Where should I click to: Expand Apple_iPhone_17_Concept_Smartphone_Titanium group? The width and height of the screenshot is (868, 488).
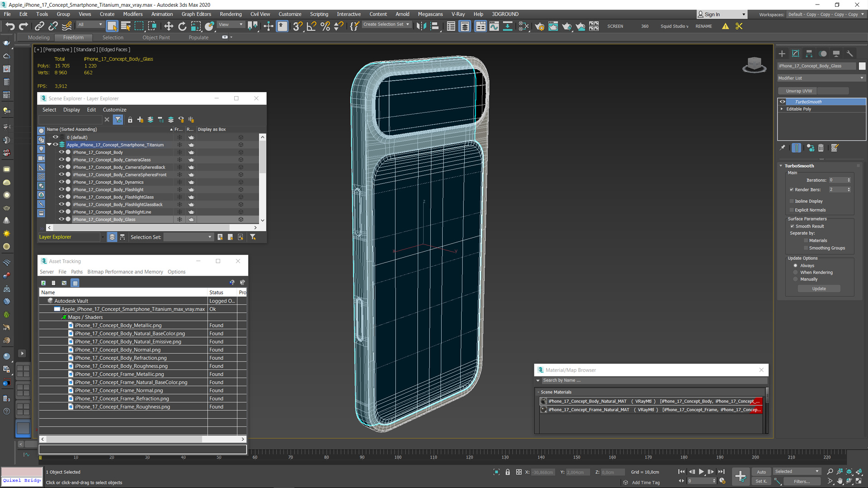coord(48,144)
